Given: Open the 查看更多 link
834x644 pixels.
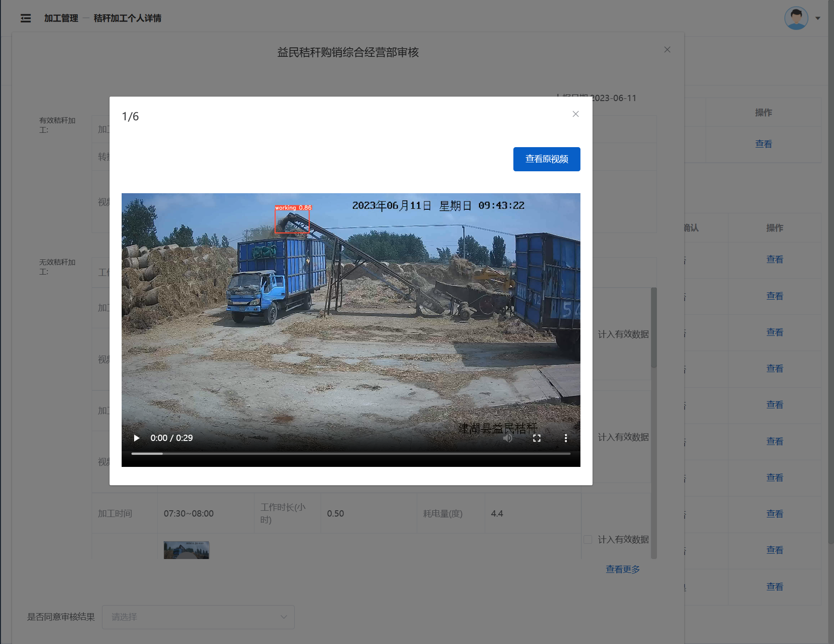Looking at the screenshot, I should [622, 569].
